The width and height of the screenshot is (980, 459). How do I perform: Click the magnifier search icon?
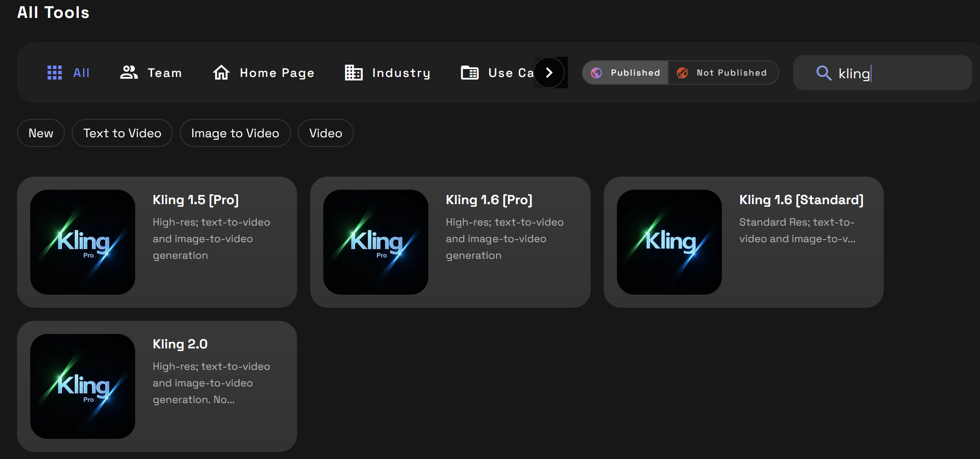click(824, 73)
